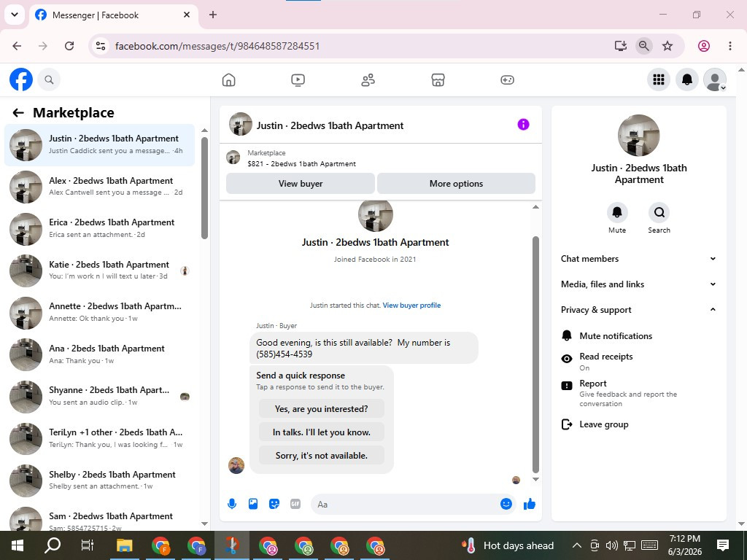Click the back arrow beside Marketplace heading
The width and height of the screenshot is (747, 560).
(18, 113)
